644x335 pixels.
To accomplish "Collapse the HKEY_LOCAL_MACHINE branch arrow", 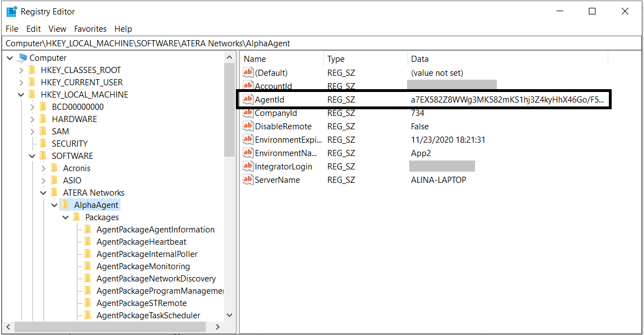I will 21,94.
